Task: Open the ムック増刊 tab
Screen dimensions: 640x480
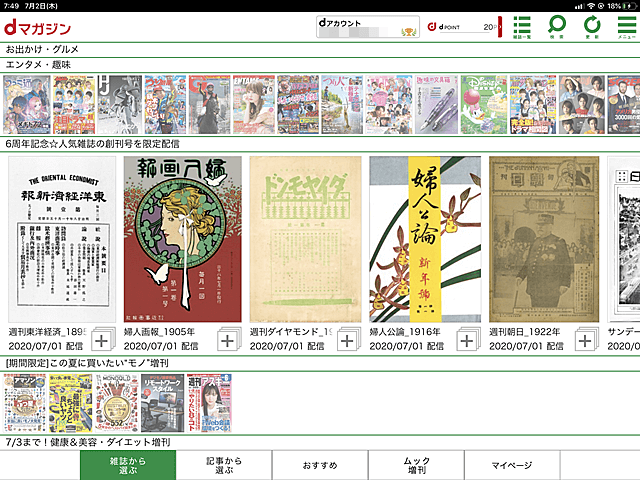Action: [x=416, y=465]
